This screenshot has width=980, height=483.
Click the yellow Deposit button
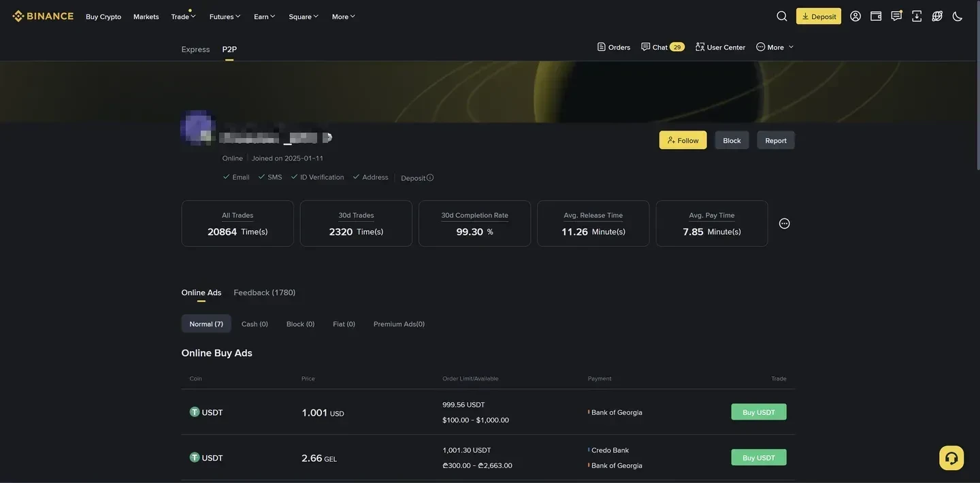coord(819,16)
